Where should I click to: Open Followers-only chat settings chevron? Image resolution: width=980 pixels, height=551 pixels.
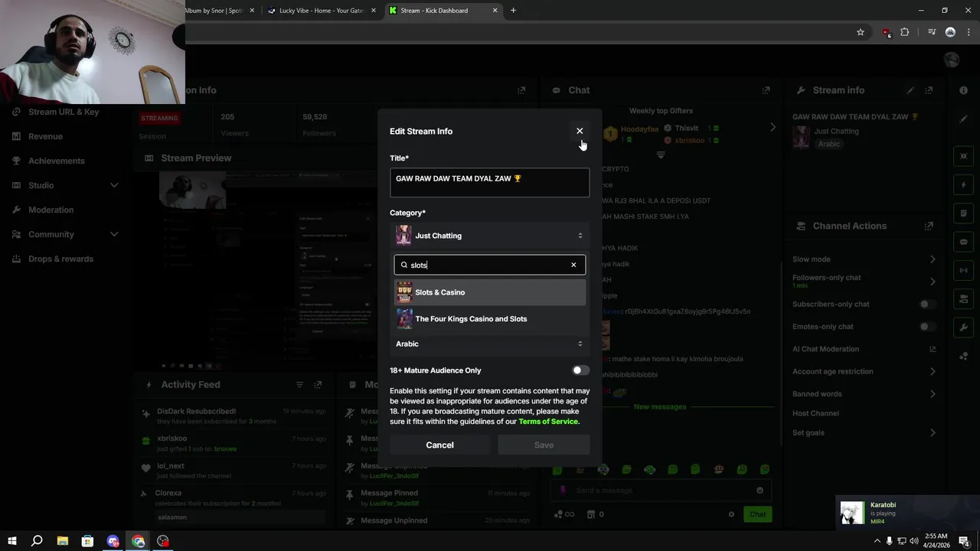click(933, 282)
